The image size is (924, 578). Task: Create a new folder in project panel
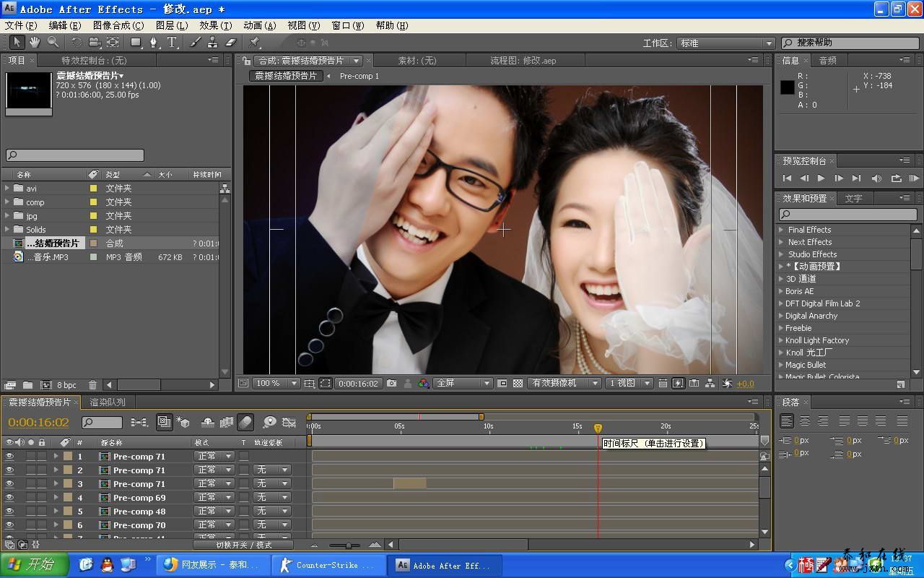(x=27, y=385)
